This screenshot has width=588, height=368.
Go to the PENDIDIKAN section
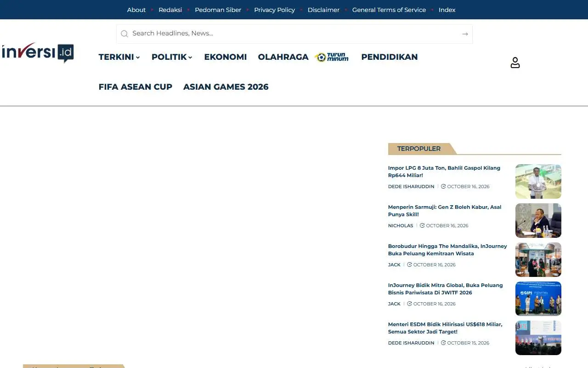[x=390, y=57]
